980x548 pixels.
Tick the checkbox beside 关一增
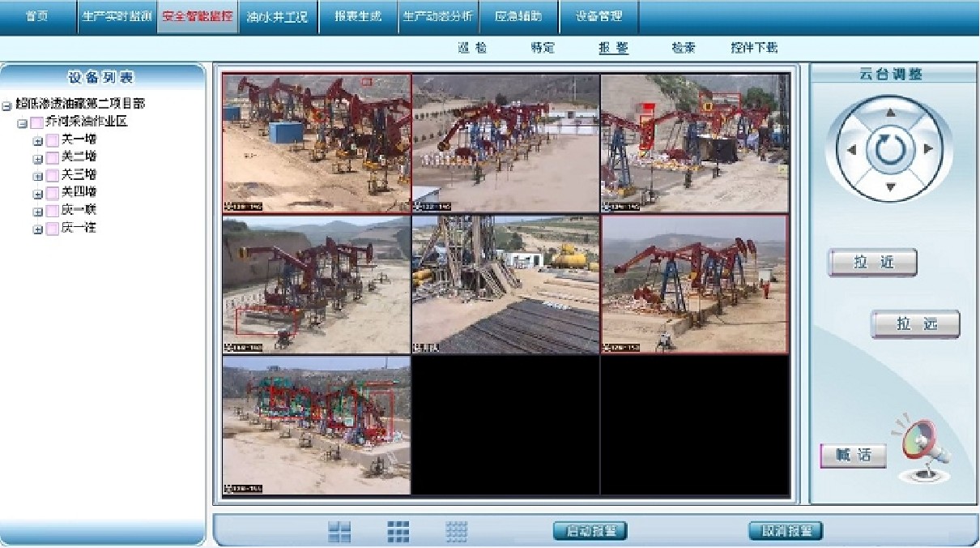(53, 140)
